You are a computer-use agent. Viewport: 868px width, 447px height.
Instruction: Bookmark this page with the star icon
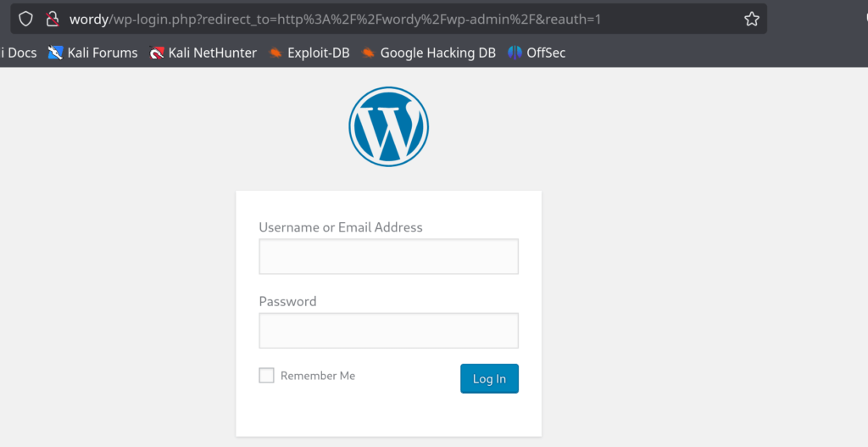click(751, 19)
